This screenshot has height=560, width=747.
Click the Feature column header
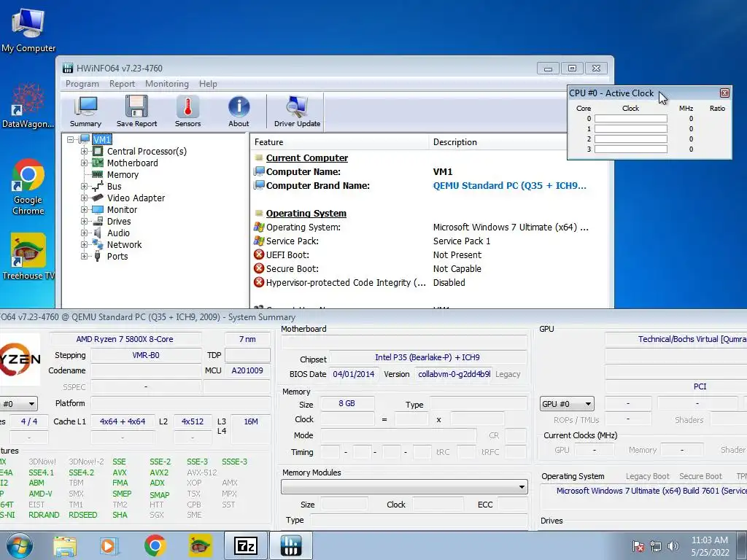[339, 142]
